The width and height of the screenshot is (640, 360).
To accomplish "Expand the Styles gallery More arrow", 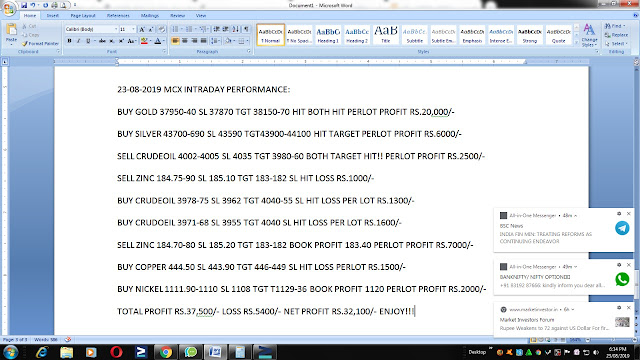I will [576, 42].
